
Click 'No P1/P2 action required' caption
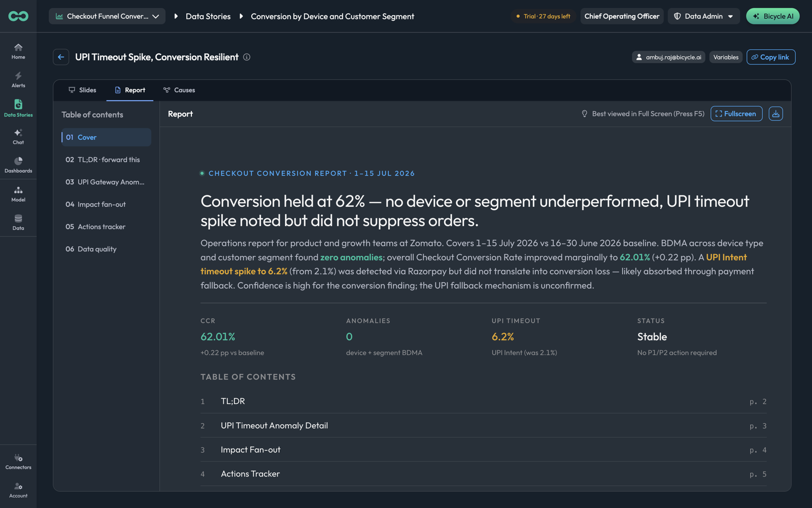[x=677, y=353]
